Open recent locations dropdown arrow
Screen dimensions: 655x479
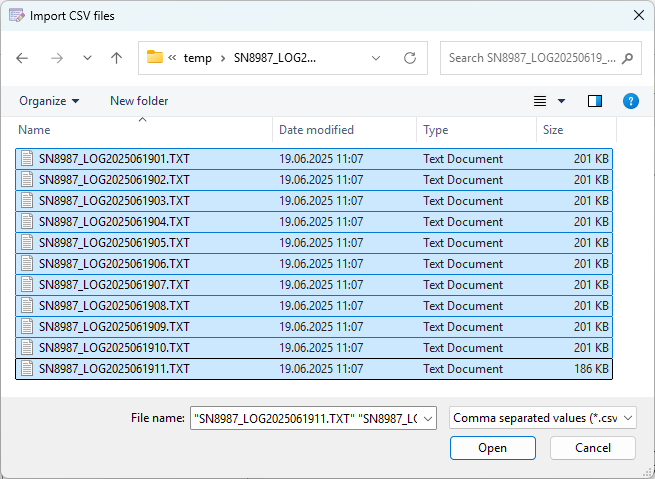tap(87, 58)
